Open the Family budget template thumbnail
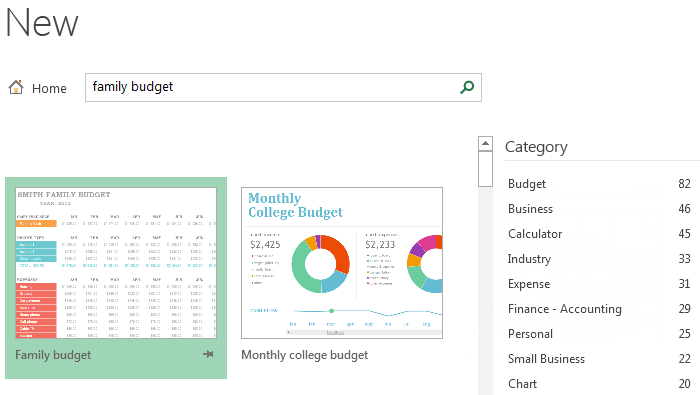The height and width of the screenshot is (395, 700). 116,263
